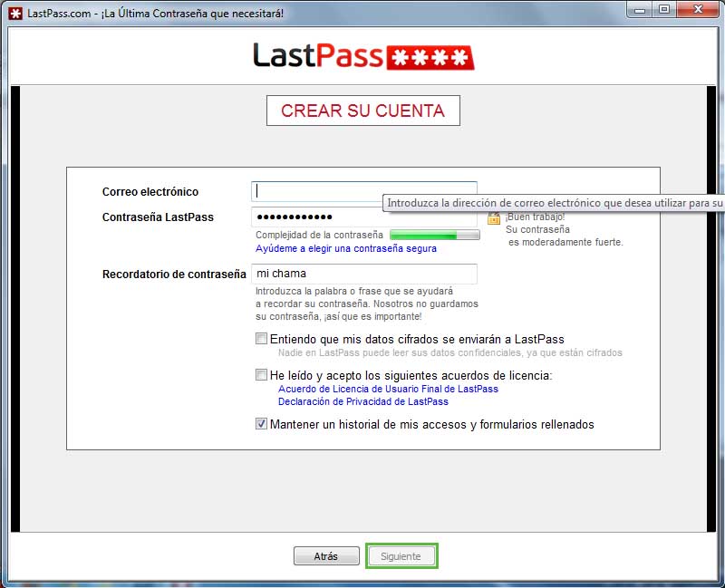Click the Siguiente button
725x588 pixels.
401,556
